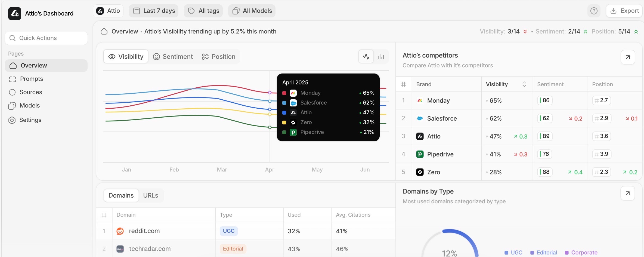The width and height of the screenshot is (644, 257).
Task: Click the Position 5/14 rank indicator
Action: tap(615, 32)
